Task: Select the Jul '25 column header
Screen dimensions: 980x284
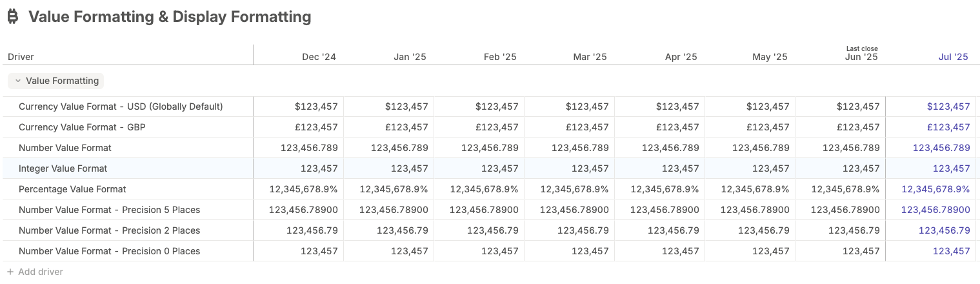Action: click(x=953, y=57)
